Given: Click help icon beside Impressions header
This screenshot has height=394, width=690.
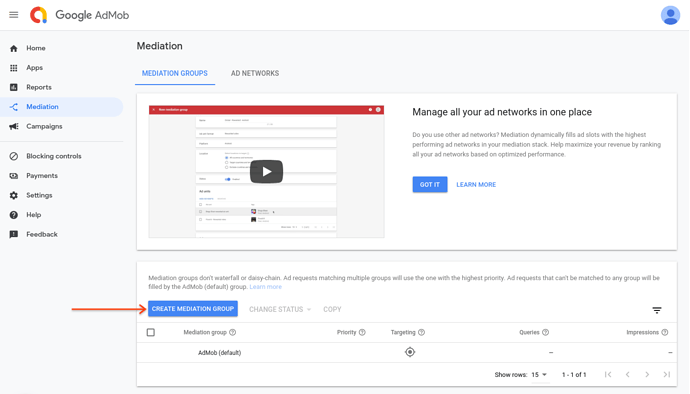Looking at the screenshot, I should (x=665, y=332).
